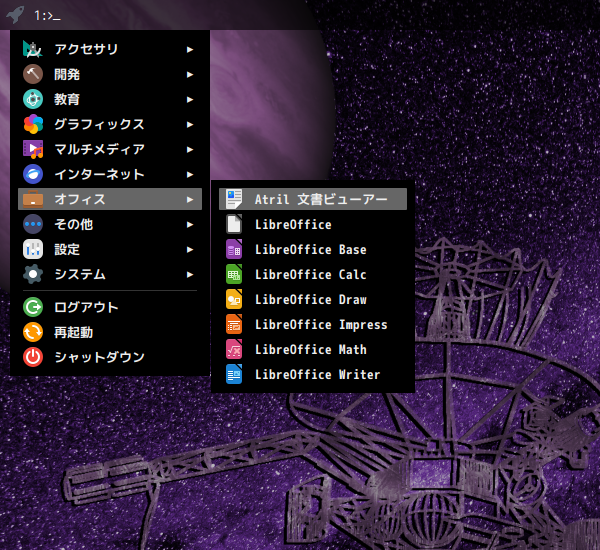Click the orange LibreOffice Impress icon
The width and height of the screenshot is (600, 550).
(x=234, y=324)
